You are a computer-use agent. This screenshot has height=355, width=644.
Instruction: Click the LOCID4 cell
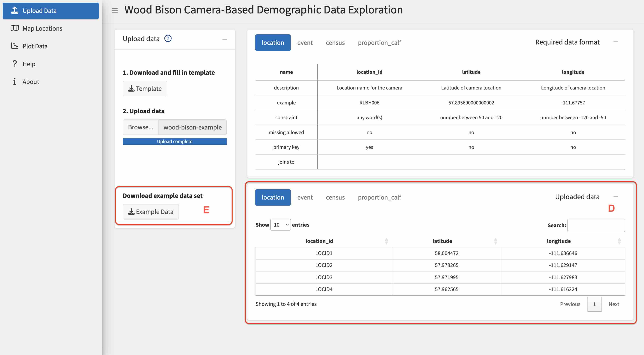point(324,289)
